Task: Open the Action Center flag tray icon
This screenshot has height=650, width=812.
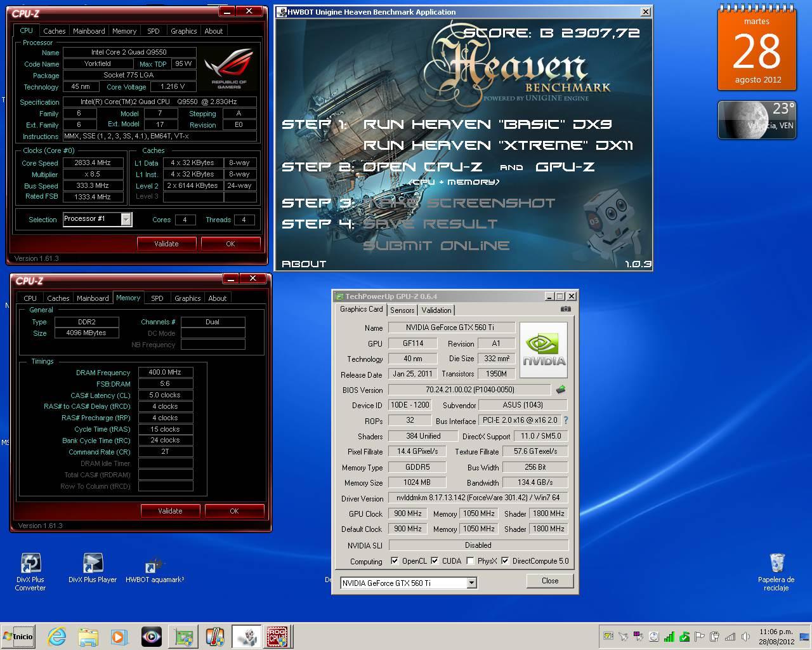Action: 700,636
